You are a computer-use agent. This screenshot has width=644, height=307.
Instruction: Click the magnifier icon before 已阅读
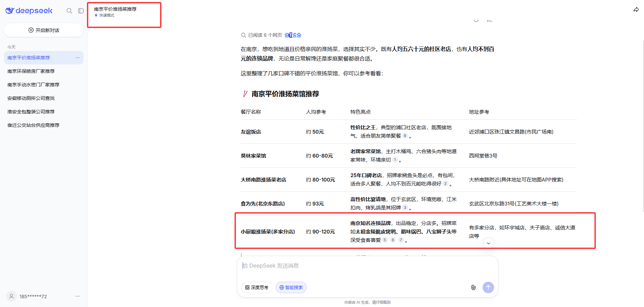243,35
